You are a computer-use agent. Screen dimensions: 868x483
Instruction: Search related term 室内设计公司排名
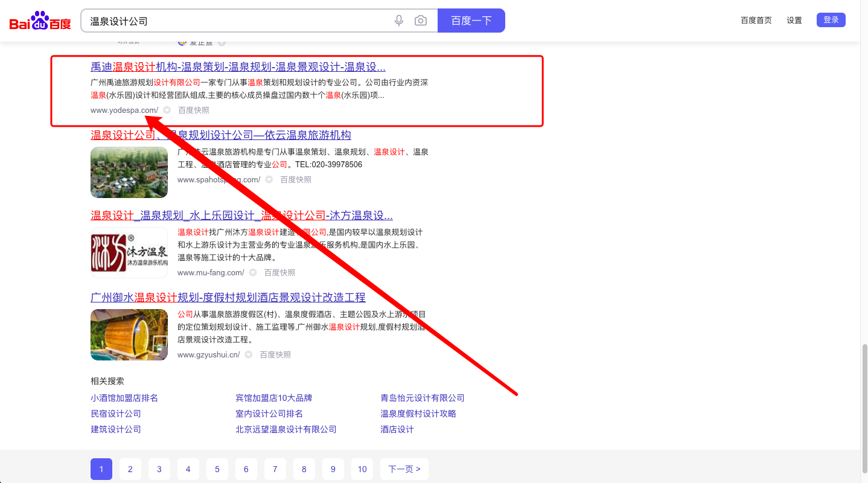269,414
